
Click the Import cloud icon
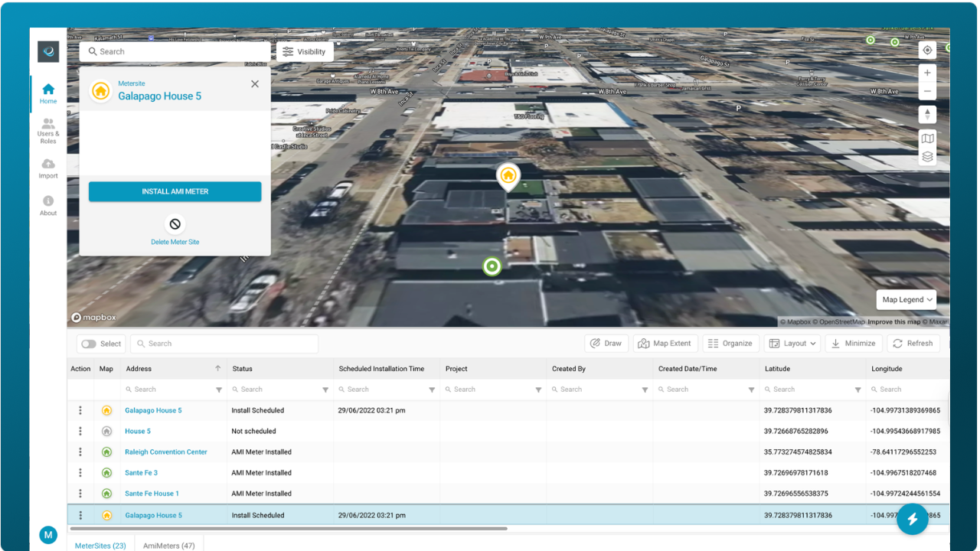(48, 165)
